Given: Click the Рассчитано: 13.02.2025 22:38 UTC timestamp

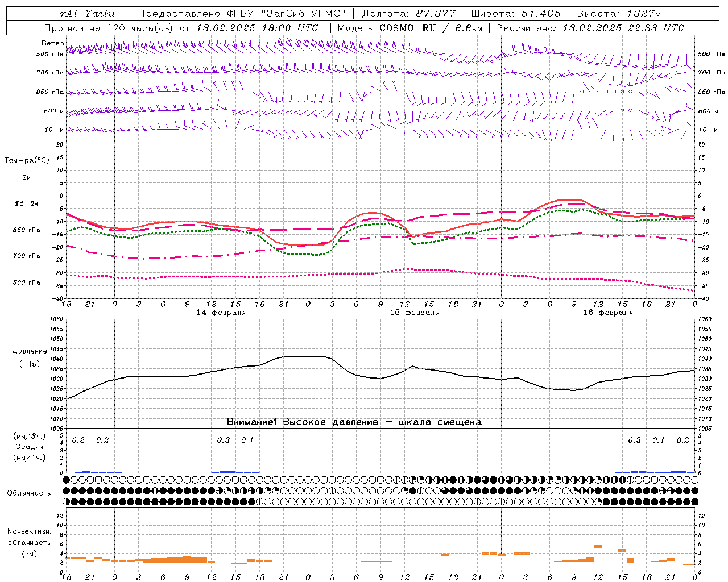Looking at the screenshot, I should point(590,28).
